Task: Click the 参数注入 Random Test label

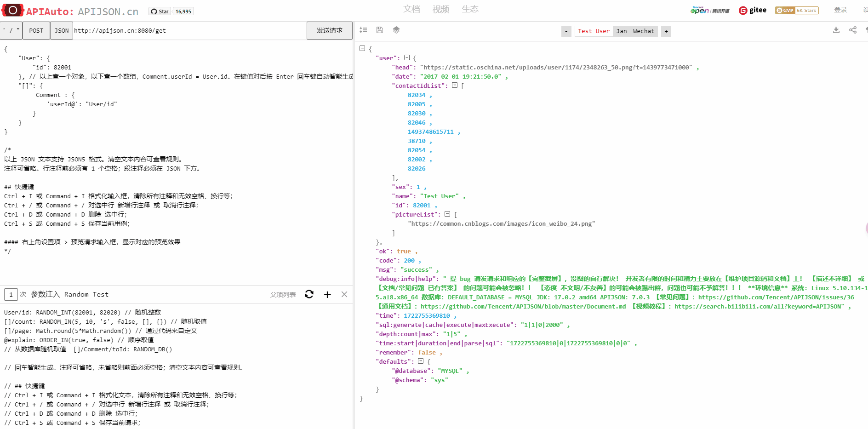Action: tap(69, 294)
